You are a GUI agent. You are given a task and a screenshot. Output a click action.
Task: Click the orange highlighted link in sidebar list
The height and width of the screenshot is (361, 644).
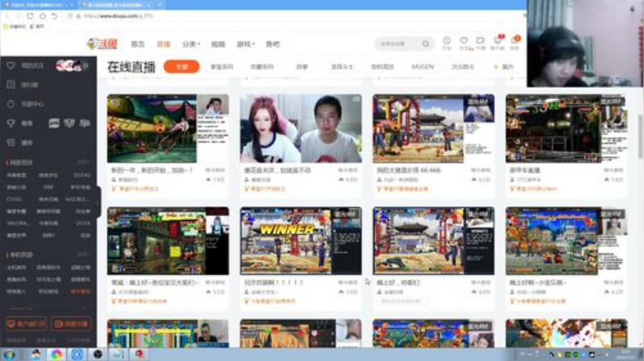(x=80, y=291)
